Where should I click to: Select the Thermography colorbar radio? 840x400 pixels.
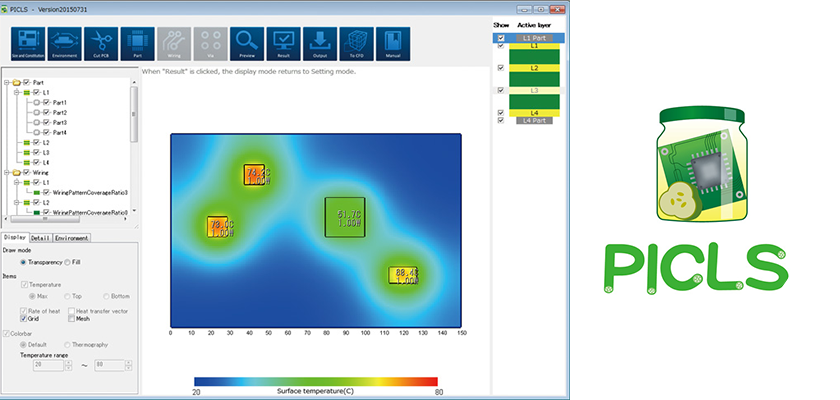pyautogui.click(x=67, y=345)
